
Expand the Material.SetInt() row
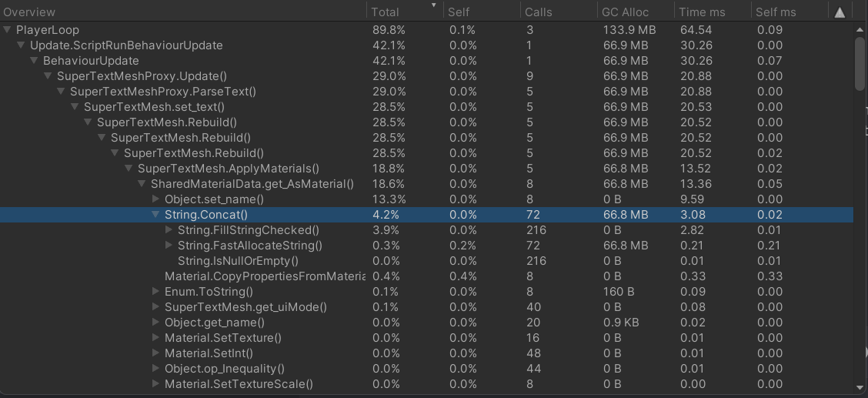(x=155, y=353)
